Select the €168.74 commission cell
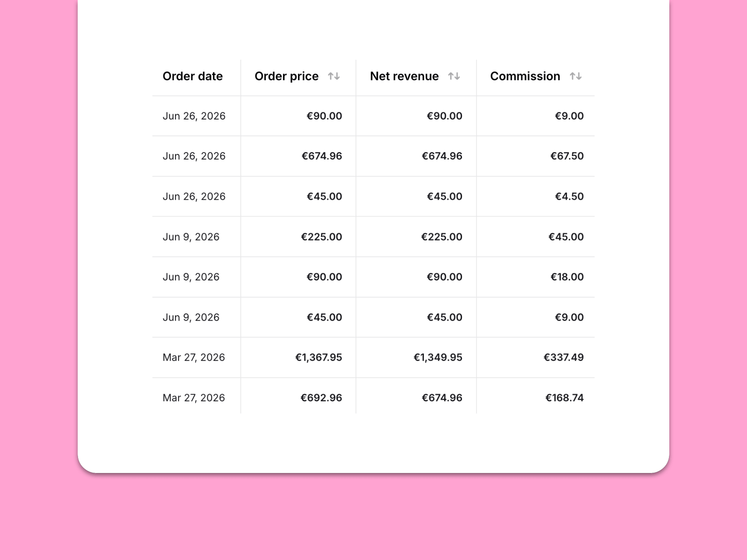 [x=536, y=398]
